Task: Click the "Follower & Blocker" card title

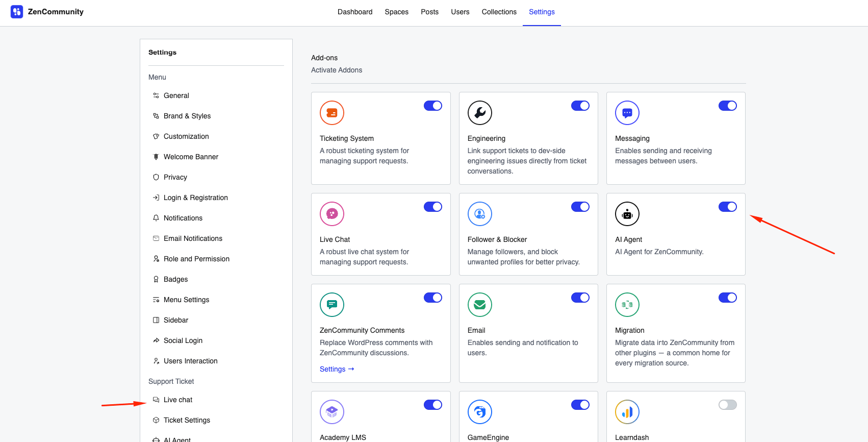Action: (497, 239)
